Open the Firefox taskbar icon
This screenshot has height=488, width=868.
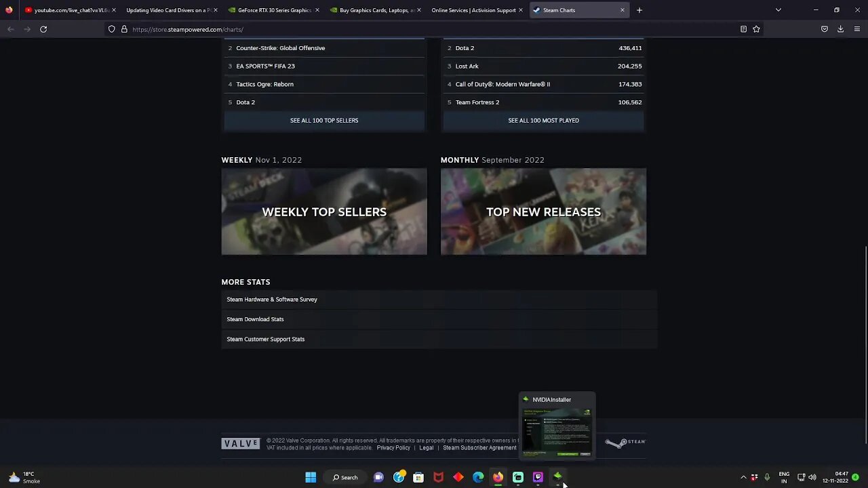[498, 477]
